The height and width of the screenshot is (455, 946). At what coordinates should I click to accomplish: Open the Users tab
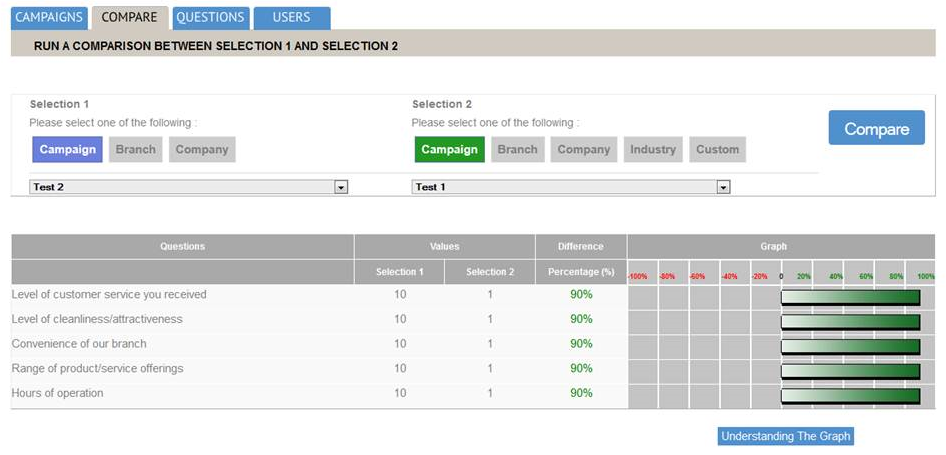[291, 17]
